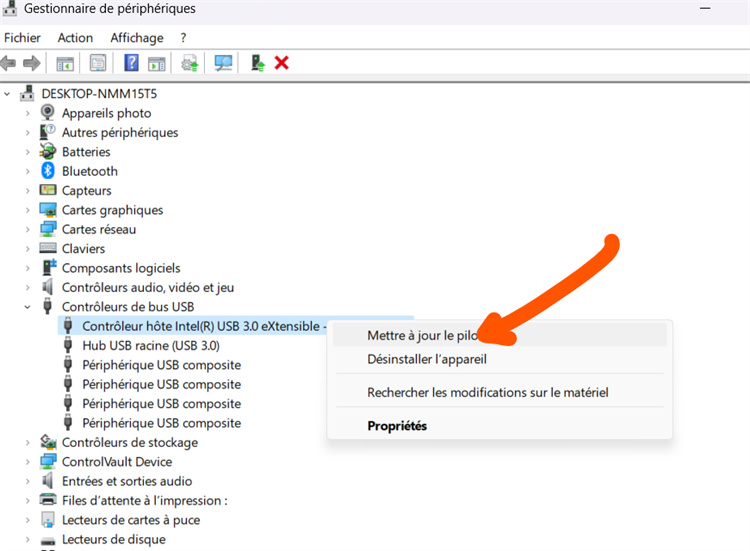
Task: Open the Action menu
Action: (x=75, y=38)
